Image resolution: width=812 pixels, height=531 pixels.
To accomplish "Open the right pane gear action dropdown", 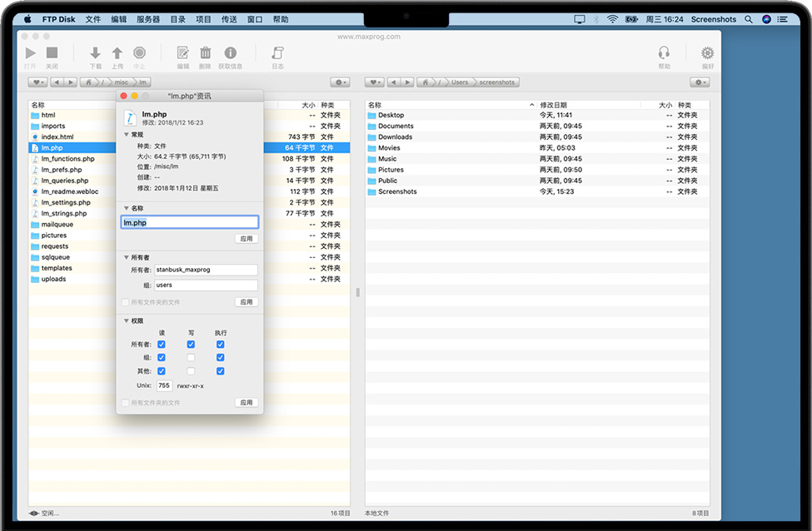I will pos(700,82).
